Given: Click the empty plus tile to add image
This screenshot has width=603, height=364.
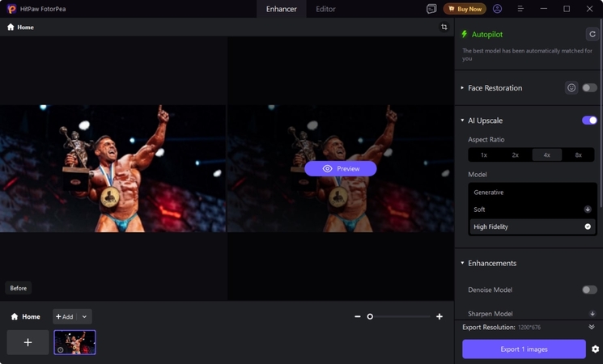Looking at the screenshot, I should tap(28, 342).
